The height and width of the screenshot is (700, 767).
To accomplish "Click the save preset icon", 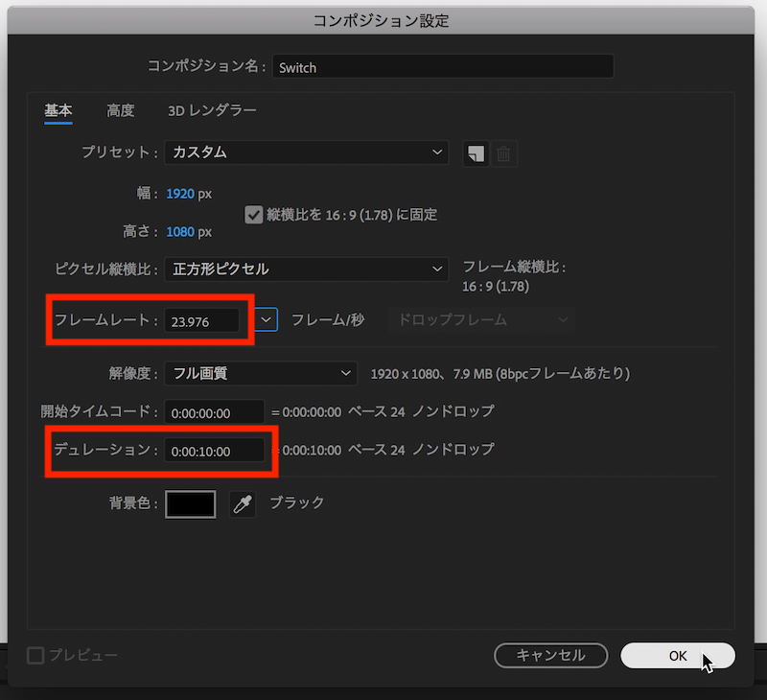I will point(475,152).
